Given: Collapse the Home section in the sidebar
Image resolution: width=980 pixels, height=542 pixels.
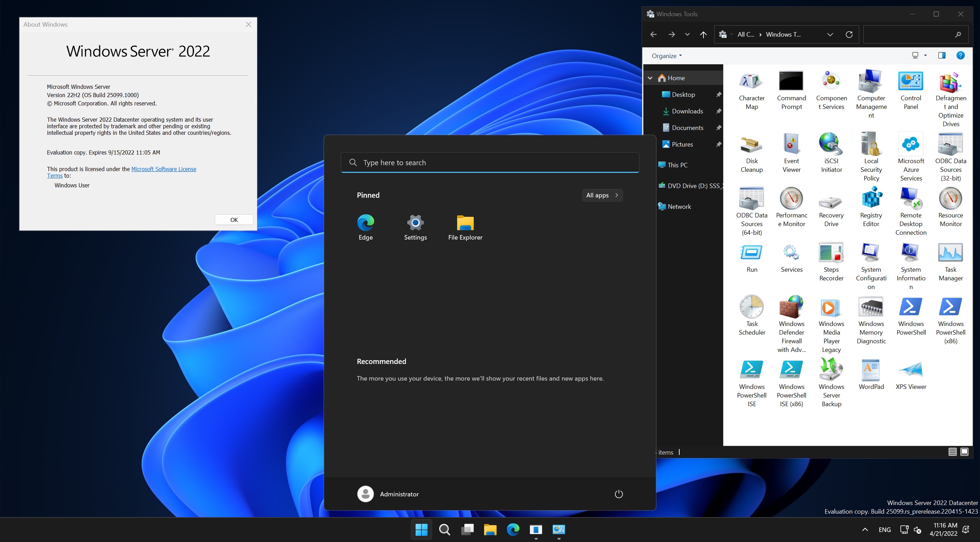Looking at the screenshot, I should click(x=651, y=77).
